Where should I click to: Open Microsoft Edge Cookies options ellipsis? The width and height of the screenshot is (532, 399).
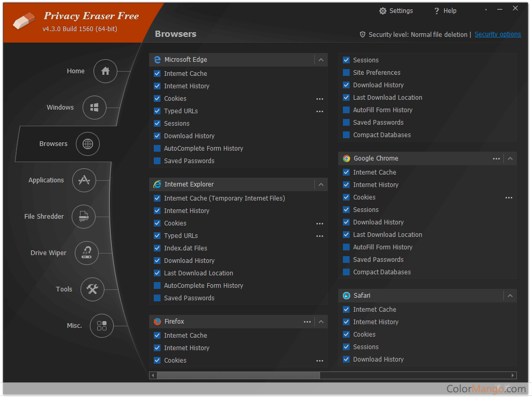pos(320,99)
